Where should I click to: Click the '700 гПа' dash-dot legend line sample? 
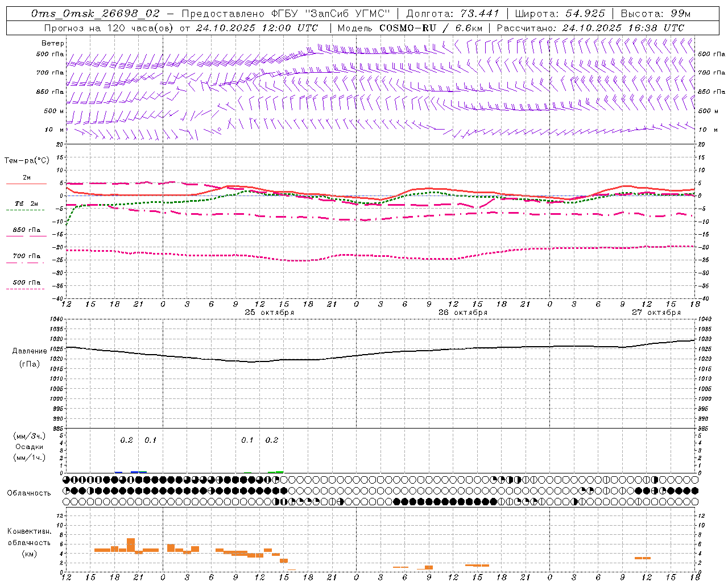click(26, 263)
